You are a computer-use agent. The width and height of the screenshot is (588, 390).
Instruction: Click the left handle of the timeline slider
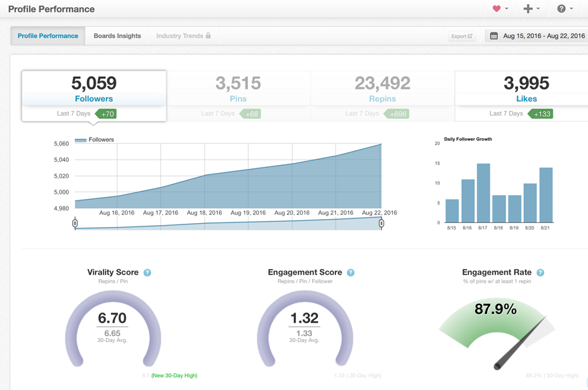click(x=75, y=223)
